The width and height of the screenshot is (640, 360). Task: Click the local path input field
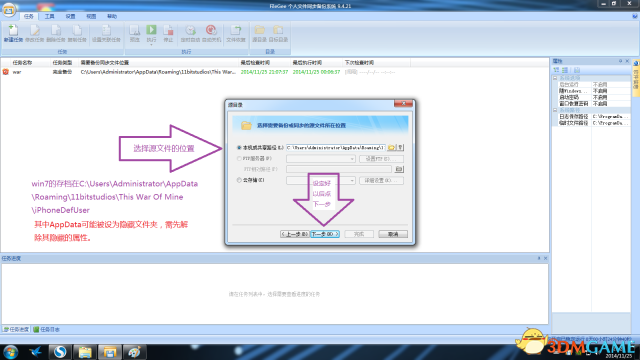[336, 147]
